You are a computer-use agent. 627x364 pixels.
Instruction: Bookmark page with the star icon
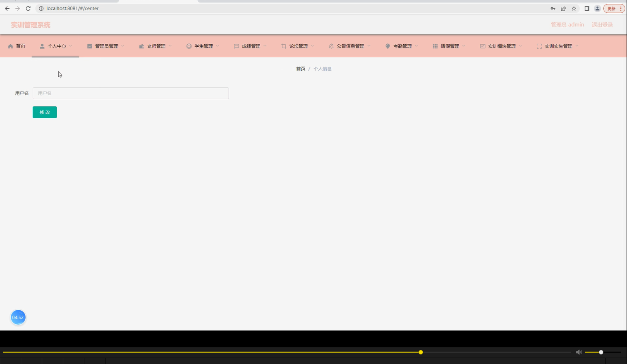(x=574, y=8)
